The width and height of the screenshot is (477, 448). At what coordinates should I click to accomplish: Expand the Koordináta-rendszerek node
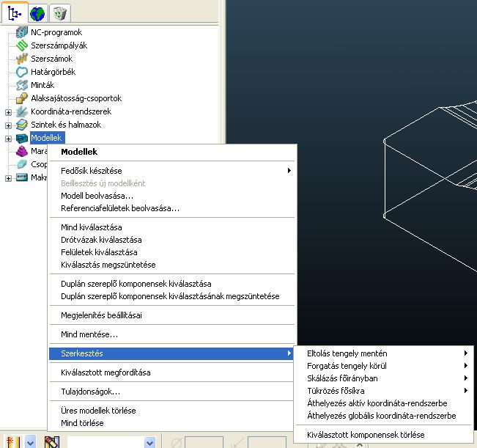tap(8, 112)
